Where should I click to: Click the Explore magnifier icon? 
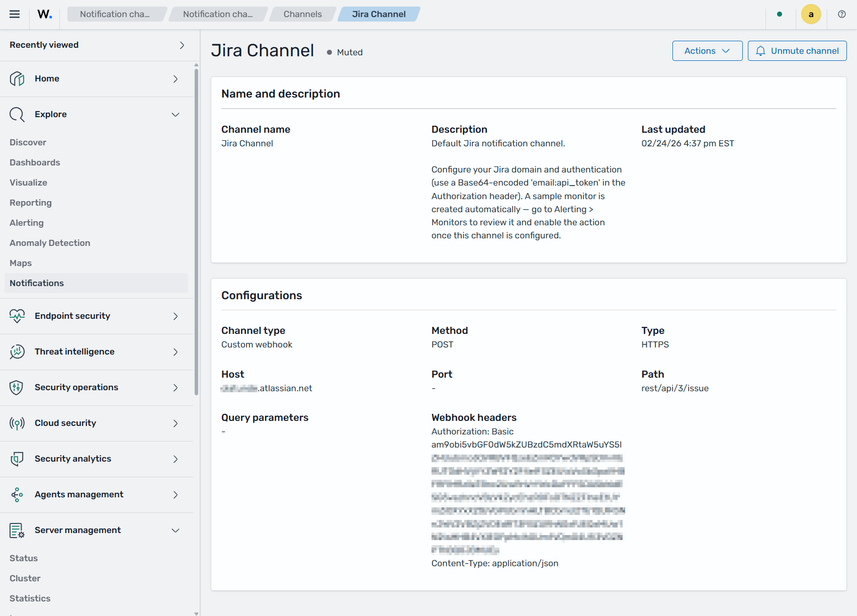(17, 115)
